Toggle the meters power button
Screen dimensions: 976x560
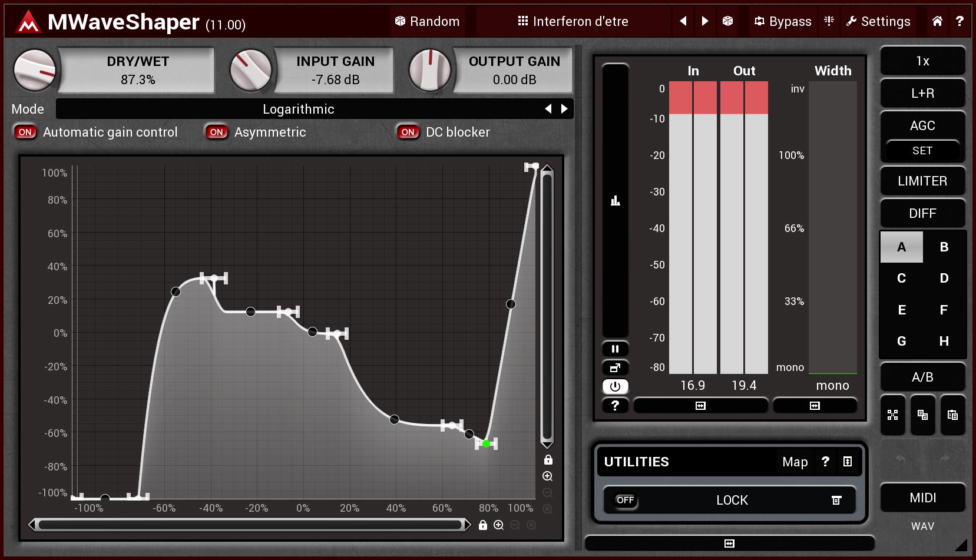[x=616, y=386]
